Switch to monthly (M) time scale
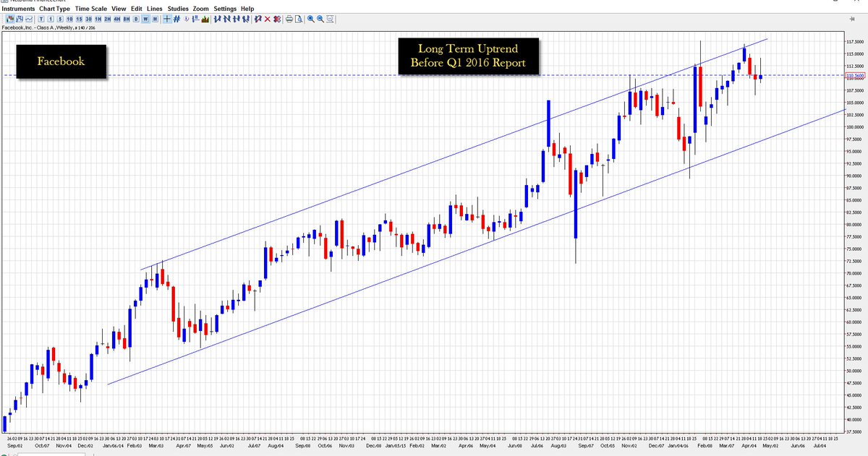 click(155, 19)
